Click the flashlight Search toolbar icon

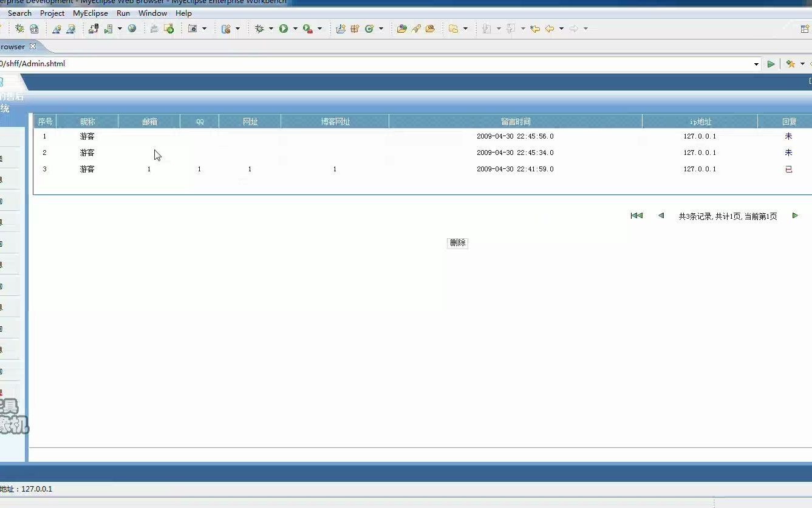tap(417, 29)
